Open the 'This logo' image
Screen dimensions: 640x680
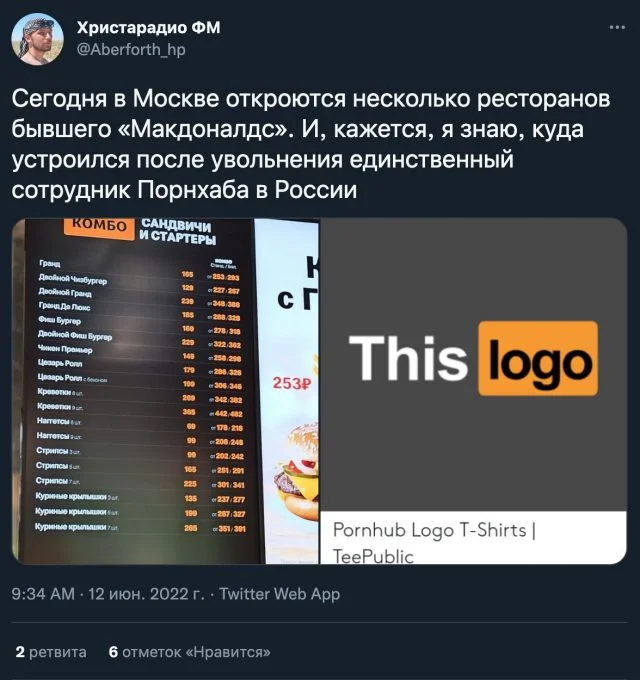(x=473, y=365)
